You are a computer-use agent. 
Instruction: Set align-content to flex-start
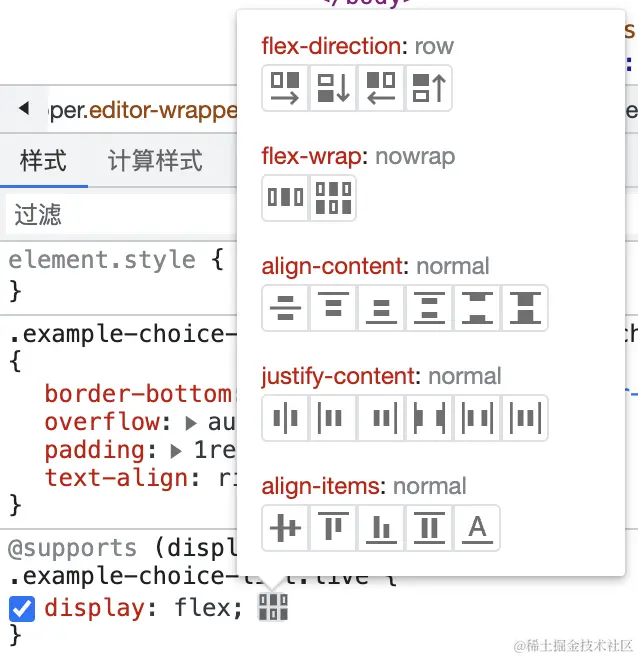[x=333, y=308]
